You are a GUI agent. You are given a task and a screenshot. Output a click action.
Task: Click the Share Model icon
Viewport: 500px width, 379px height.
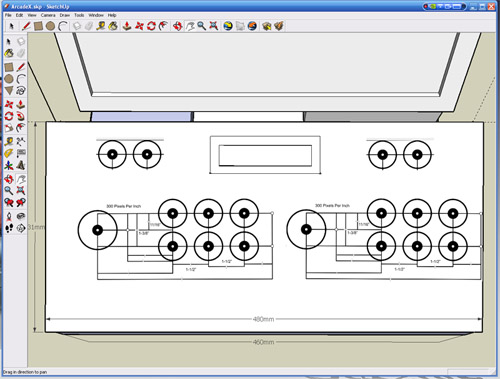tap(279, 26)
